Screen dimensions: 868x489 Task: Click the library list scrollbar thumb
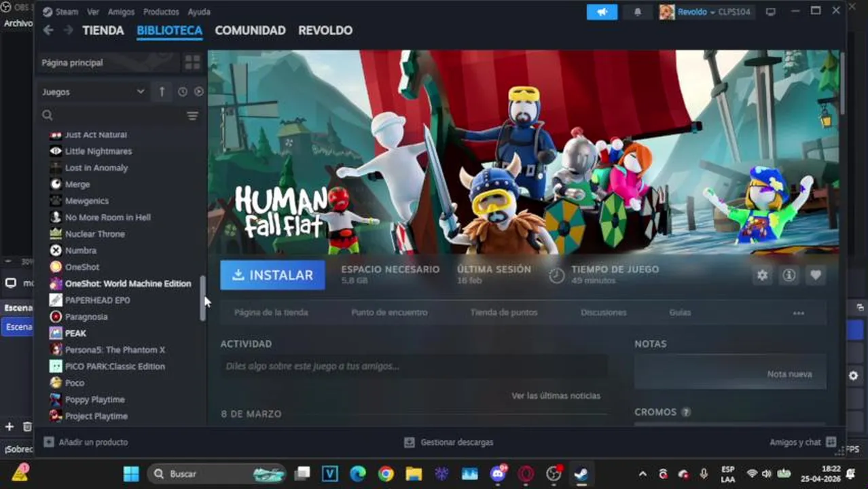point(202,299)
